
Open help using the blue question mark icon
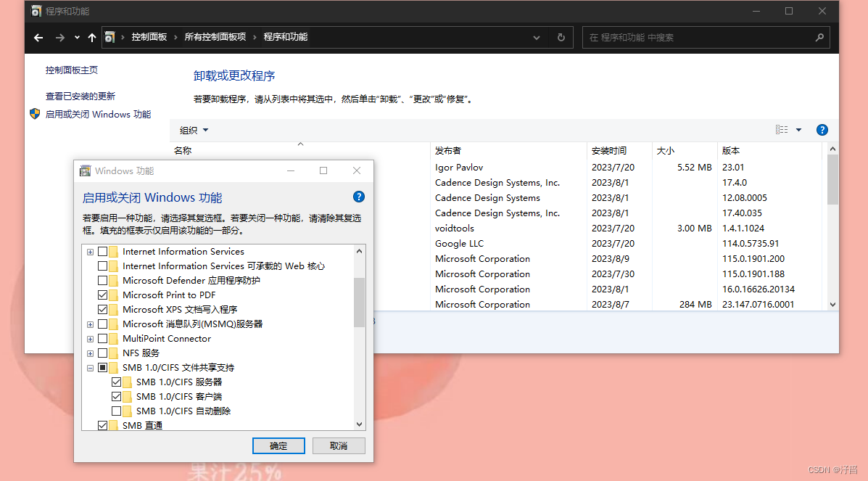822,130
